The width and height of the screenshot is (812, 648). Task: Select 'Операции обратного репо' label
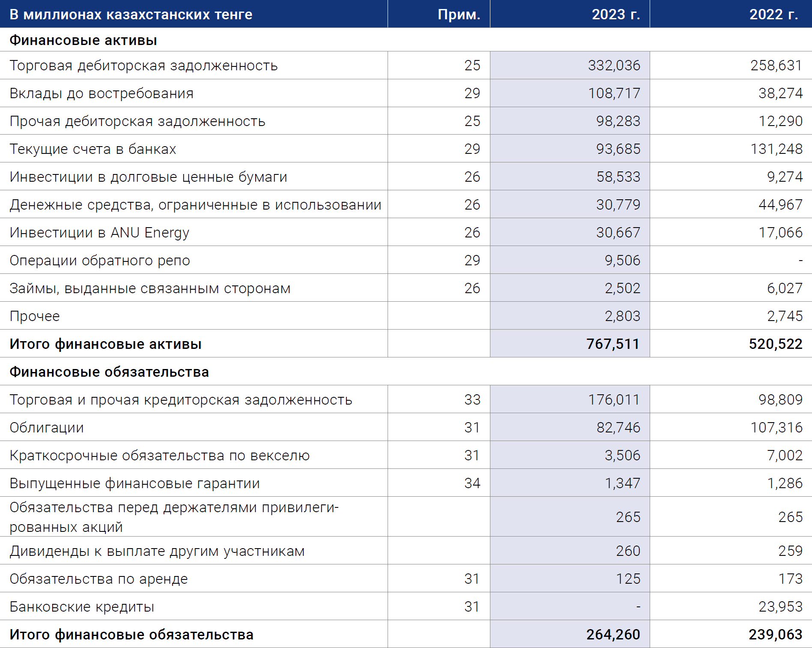[100, 261]
